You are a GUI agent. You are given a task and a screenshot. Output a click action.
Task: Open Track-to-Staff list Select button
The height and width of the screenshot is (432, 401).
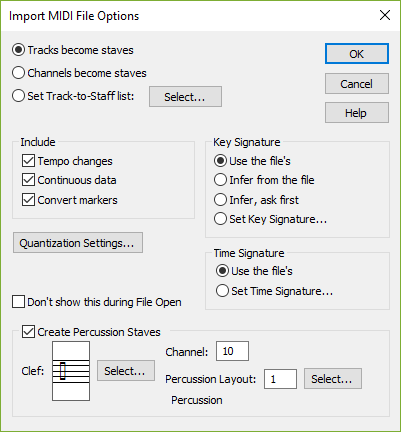point(185,97)
